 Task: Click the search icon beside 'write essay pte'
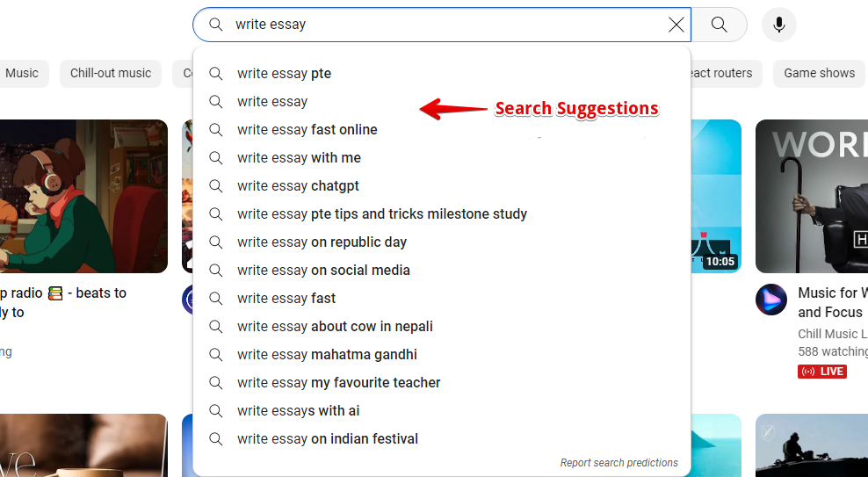216,74
